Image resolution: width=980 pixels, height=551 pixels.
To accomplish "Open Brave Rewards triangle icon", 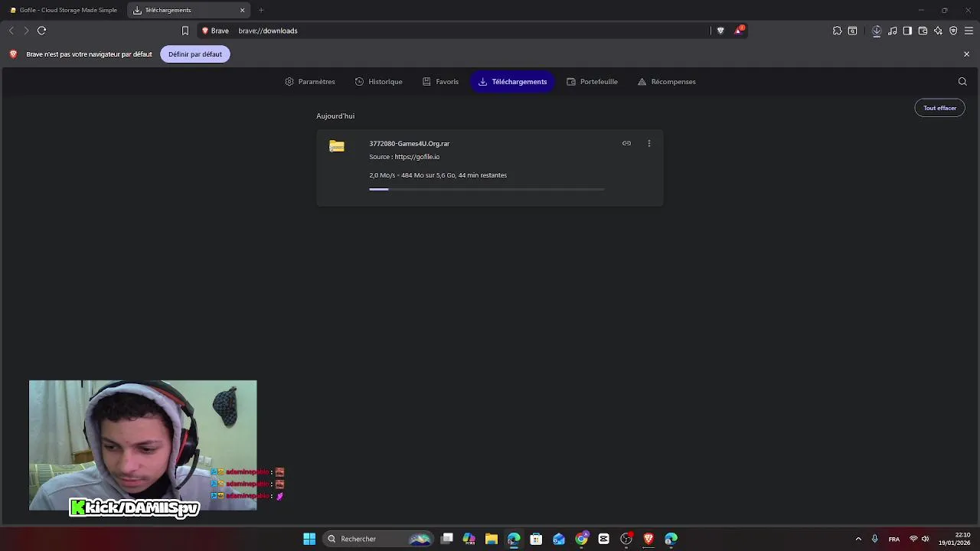I will click(739, 31).
